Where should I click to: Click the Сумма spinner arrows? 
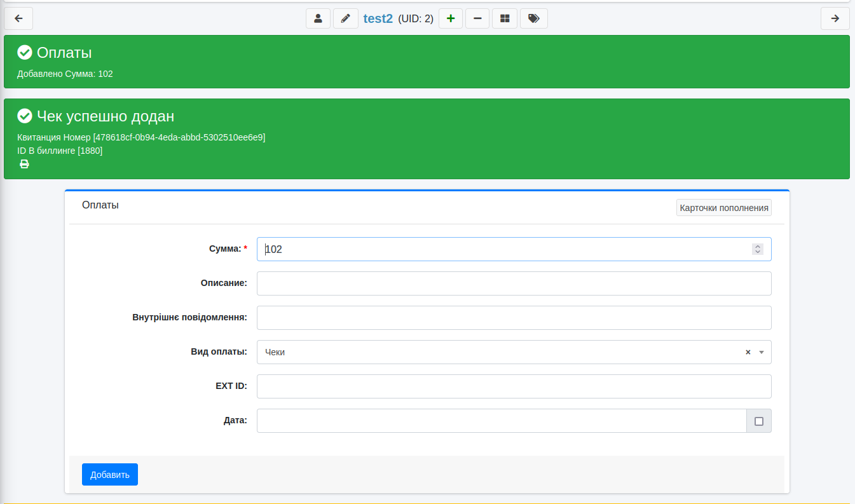tap(757, 249)
